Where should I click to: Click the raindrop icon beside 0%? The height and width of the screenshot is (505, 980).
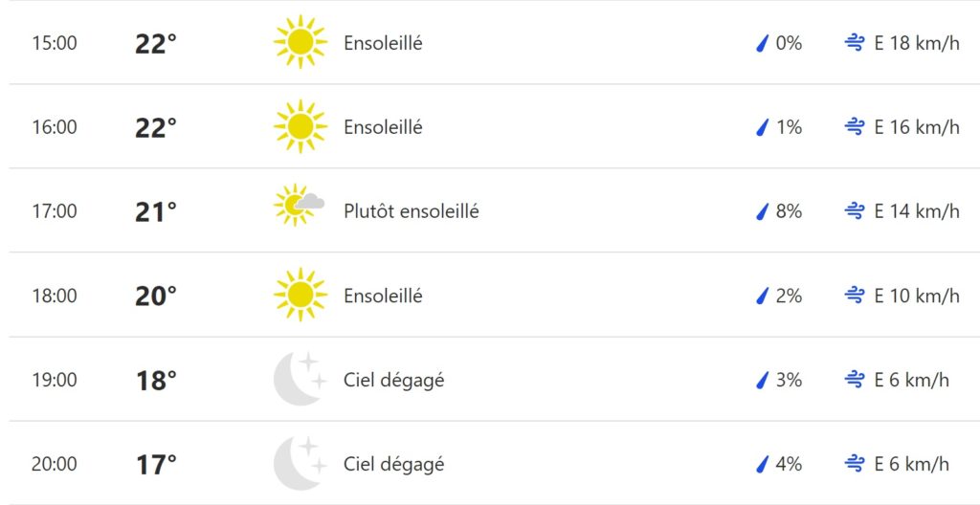[763, 43]
